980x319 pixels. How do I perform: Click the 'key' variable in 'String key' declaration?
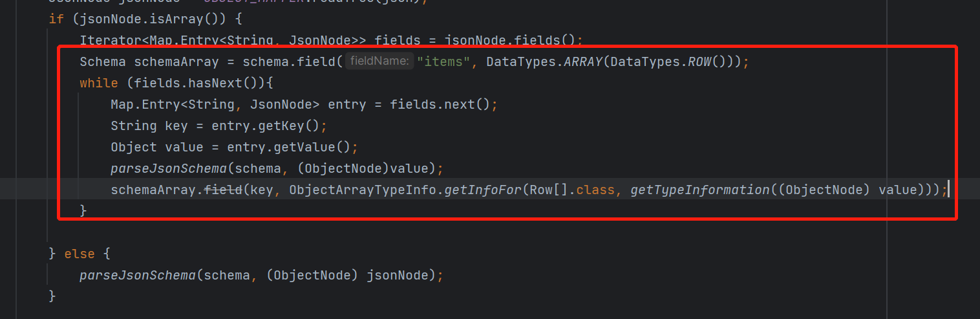[176, 126]
